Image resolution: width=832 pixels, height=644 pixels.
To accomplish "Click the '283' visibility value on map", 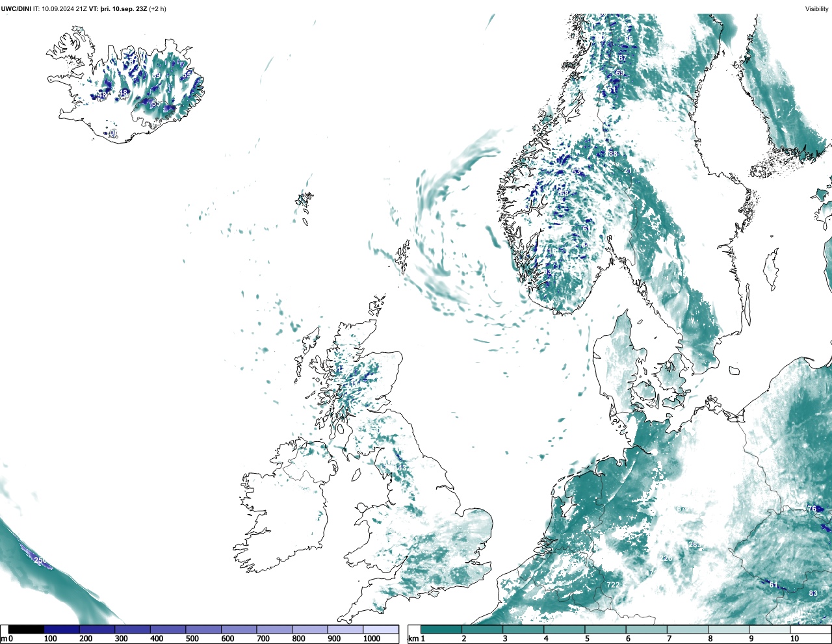I will pyautogui.click(x=695, y=545).
